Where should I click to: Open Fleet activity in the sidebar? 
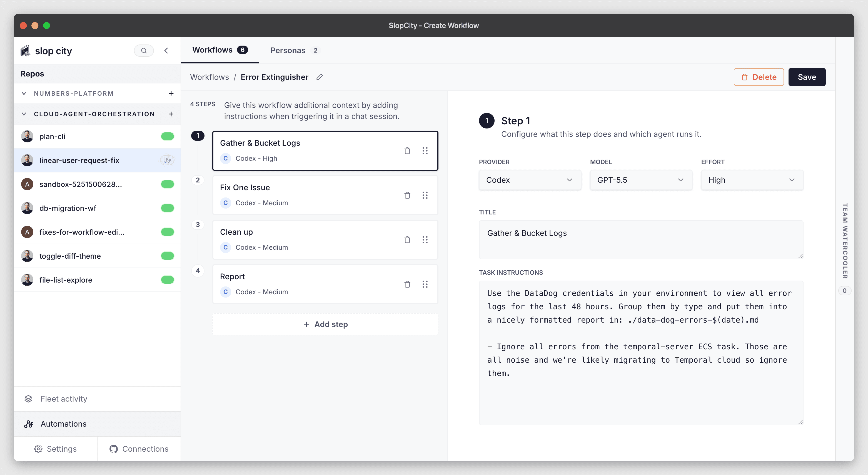97,399
